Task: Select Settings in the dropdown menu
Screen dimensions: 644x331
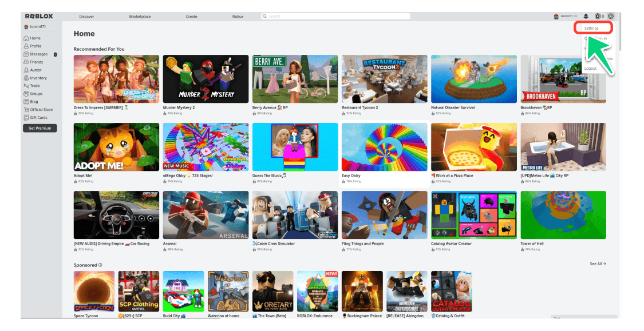Action: (x=591, y=28)
